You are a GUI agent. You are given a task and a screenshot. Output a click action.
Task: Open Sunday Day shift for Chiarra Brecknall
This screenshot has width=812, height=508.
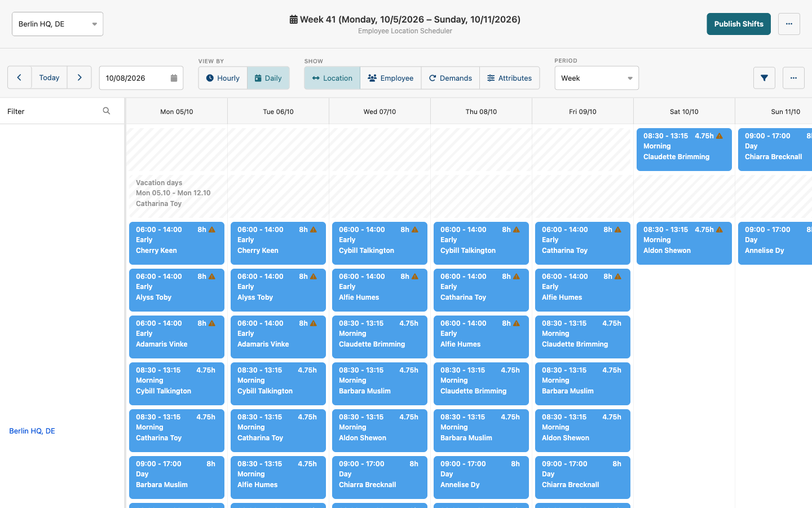(x=775, y=149)
